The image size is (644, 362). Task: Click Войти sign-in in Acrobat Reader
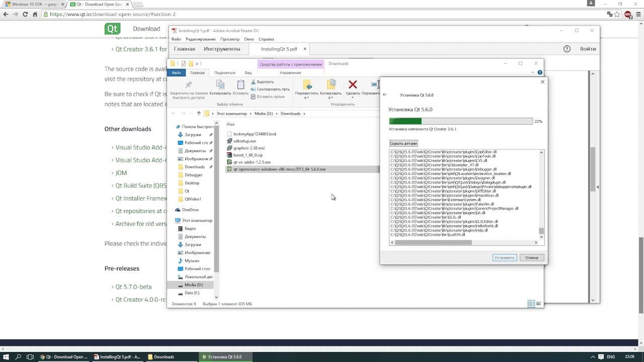[588, 49]
